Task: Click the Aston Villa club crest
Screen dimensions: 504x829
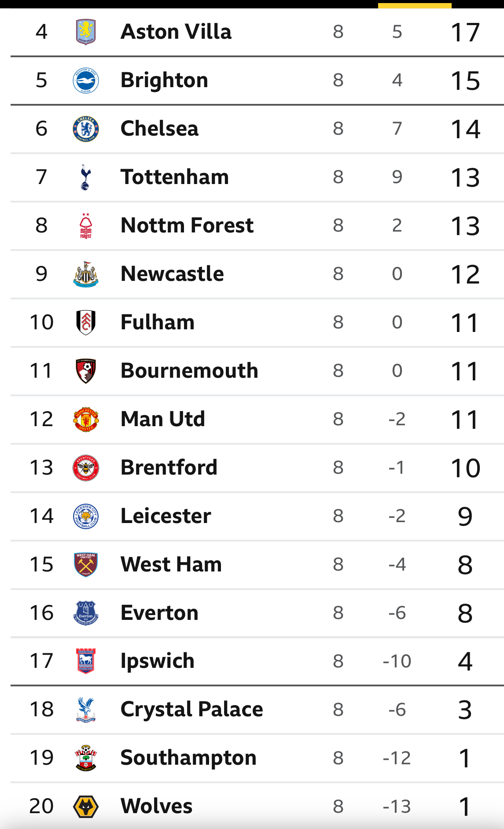Action: tap(86, 32)
